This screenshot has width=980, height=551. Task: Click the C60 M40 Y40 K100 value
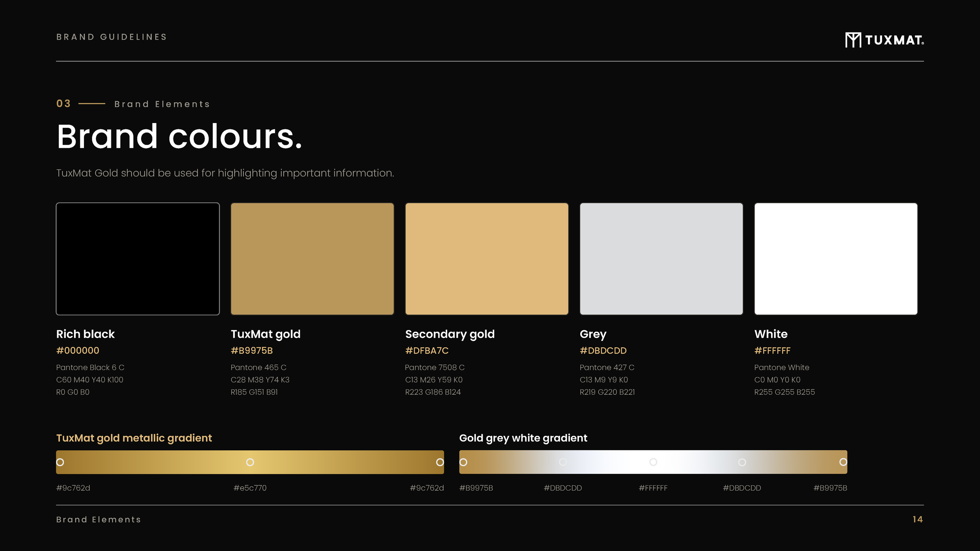[90, 380]
